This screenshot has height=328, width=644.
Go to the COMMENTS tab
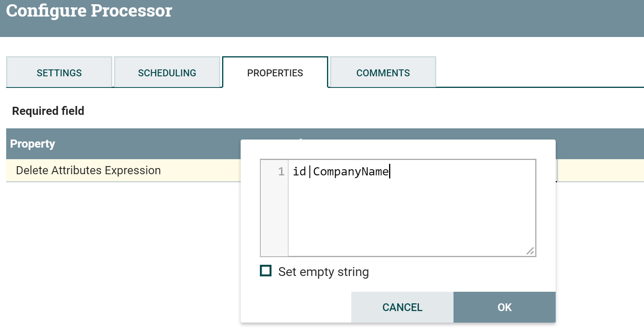coord(383,73)
